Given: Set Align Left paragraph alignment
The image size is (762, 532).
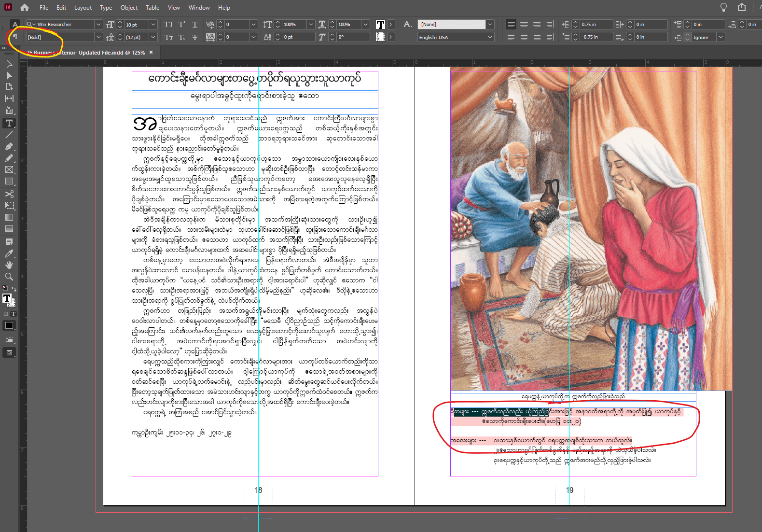Looking at the screenshot, I should tap(511, 24).
